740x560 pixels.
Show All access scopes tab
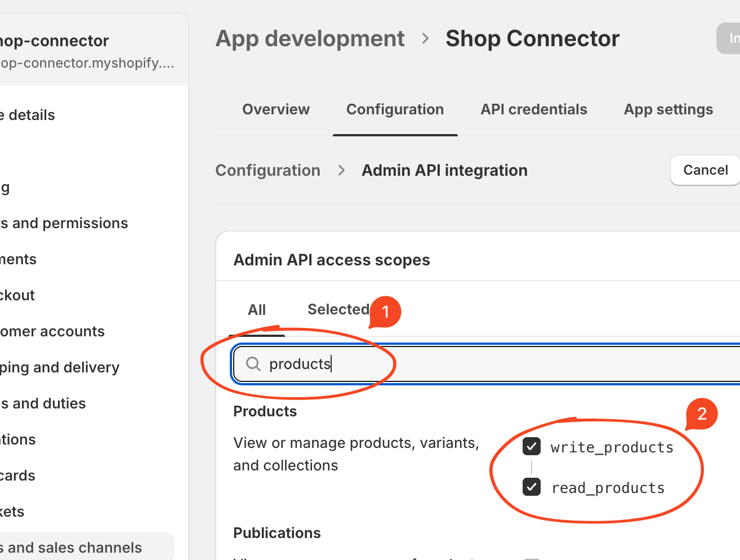pyautogui.click(x=257, y=310)
